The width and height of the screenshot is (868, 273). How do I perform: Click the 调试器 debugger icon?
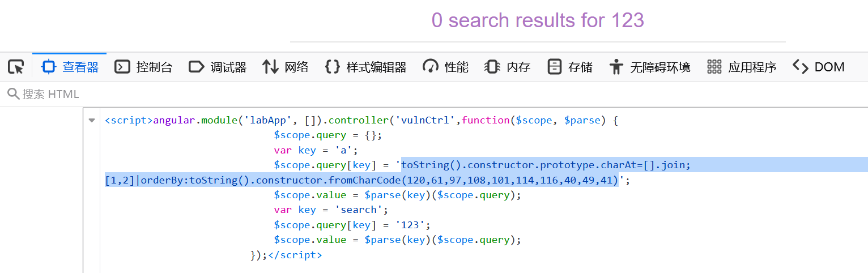pos(196,67)
